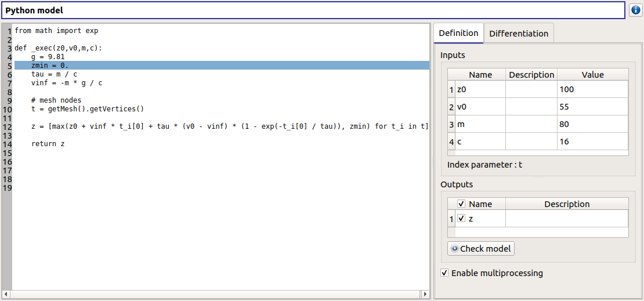Click the Inputs table horizontal scrollbar
The image size is (644, 301).
point(537,153)
